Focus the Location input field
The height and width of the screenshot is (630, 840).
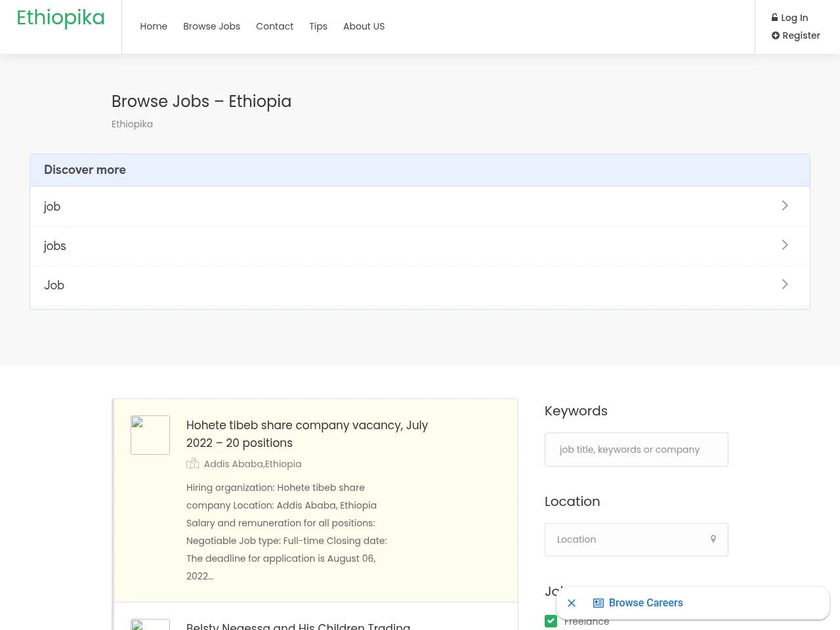pos(637,539)
